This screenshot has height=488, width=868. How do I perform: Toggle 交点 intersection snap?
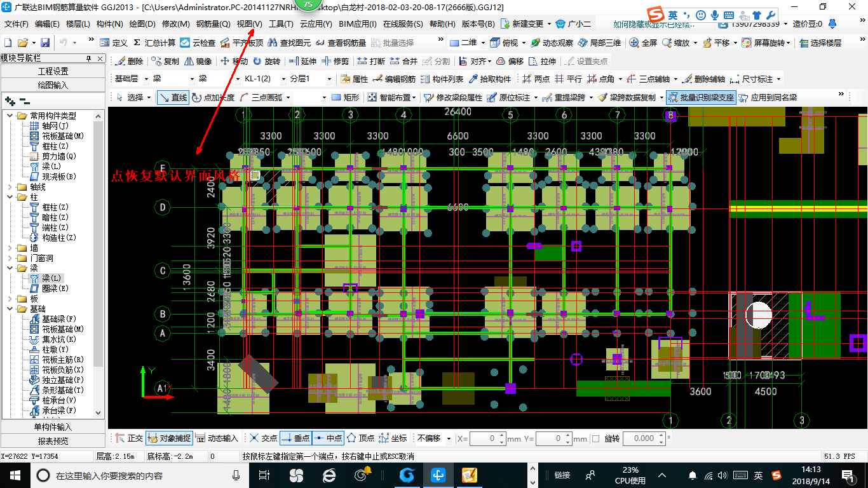264,438
